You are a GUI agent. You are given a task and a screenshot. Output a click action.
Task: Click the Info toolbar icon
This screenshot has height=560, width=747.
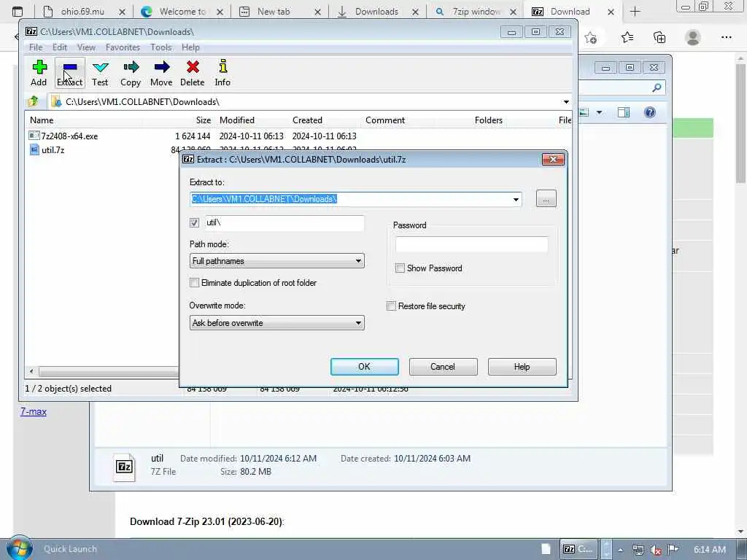[222, 73]
